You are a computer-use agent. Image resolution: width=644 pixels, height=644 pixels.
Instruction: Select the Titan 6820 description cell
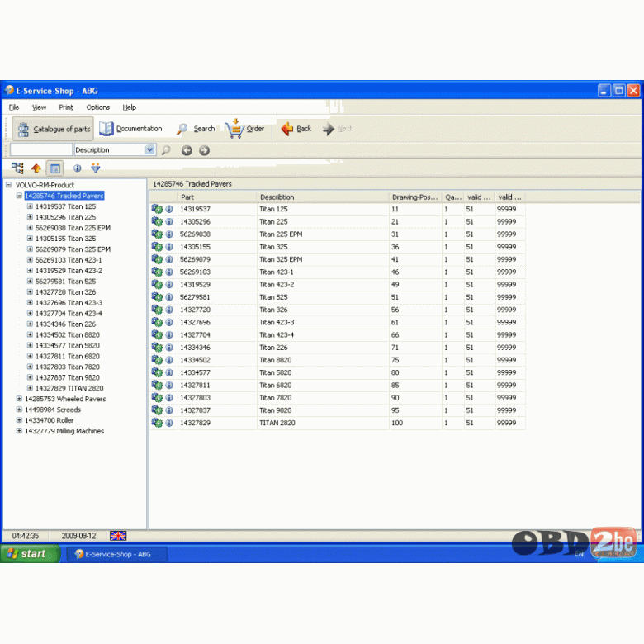(276, 386)
